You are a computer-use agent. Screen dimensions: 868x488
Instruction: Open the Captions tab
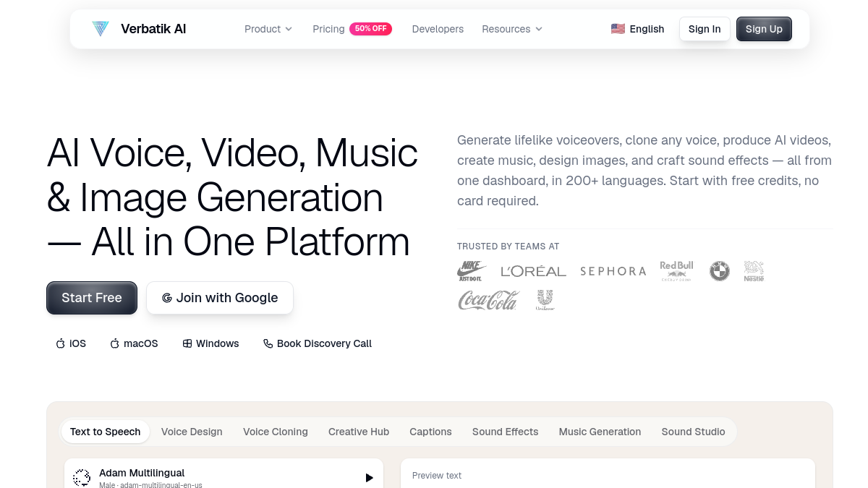pyautogui.click(x=430, y=432)
